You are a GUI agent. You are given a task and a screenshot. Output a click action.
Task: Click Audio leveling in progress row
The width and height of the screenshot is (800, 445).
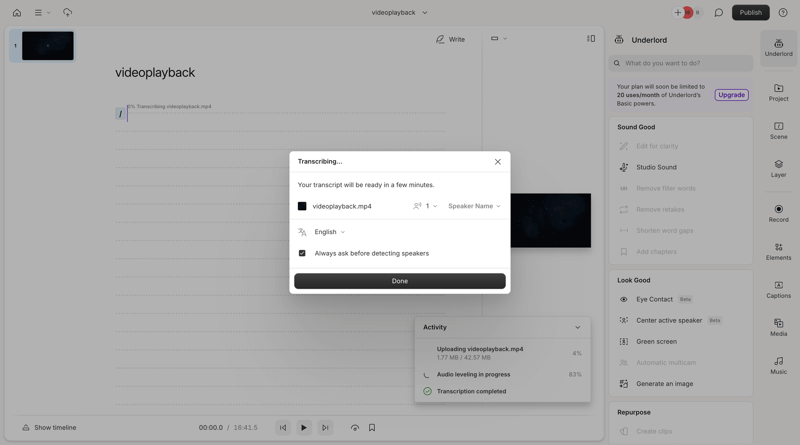point(503,375)
